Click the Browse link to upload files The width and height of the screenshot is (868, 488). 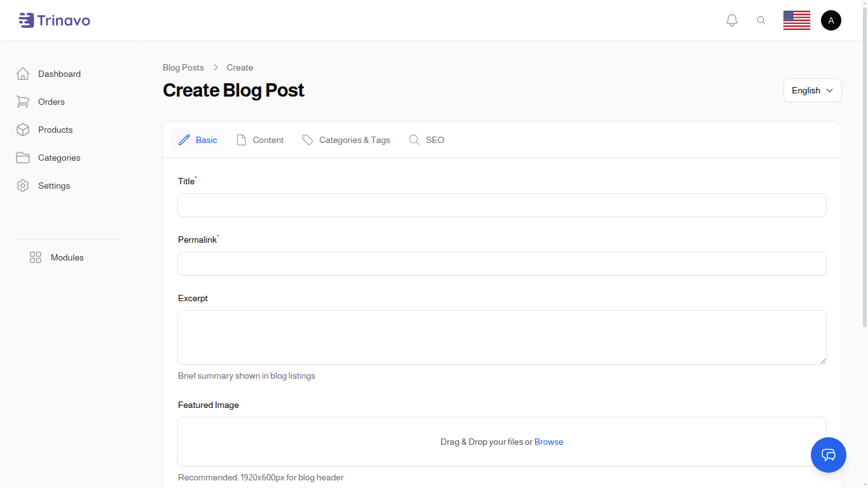[548, 442]
